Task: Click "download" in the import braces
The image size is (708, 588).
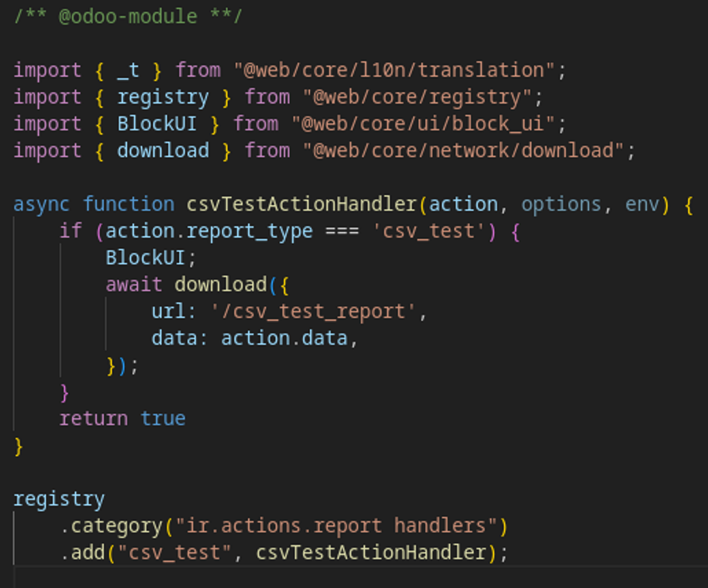Action: click(163, 151)
